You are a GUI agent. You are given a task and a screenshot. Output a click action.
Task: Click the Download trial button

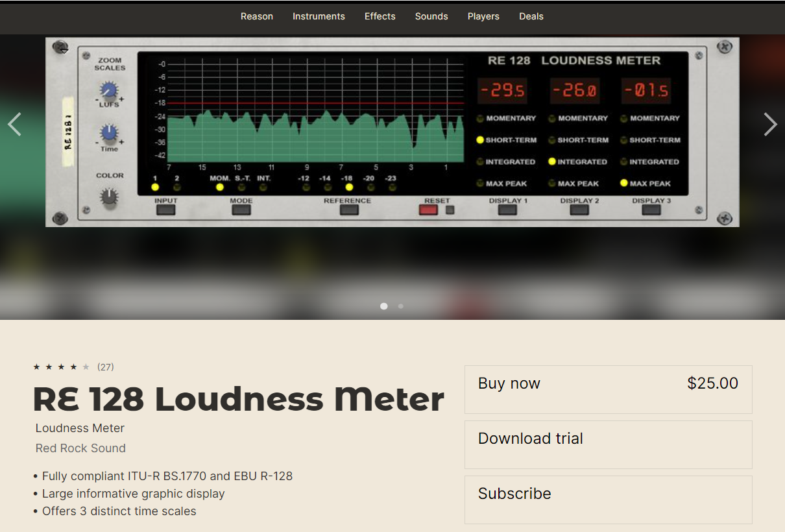[x=608, y=444]
